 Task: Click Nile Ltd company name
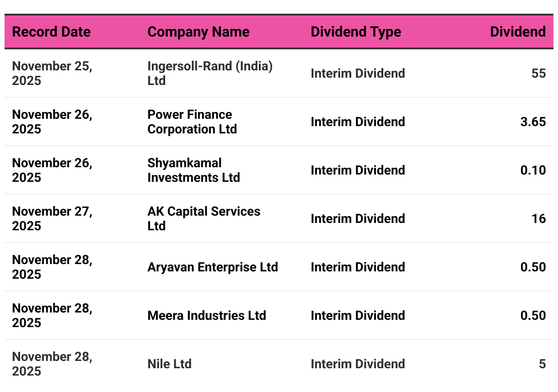point(169,364)
